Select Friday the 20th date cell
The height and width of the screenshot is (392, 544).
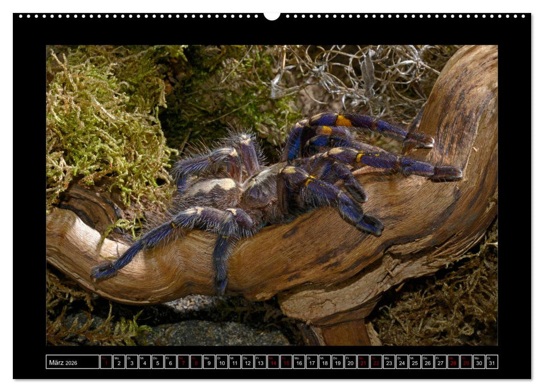click(351, 362)
